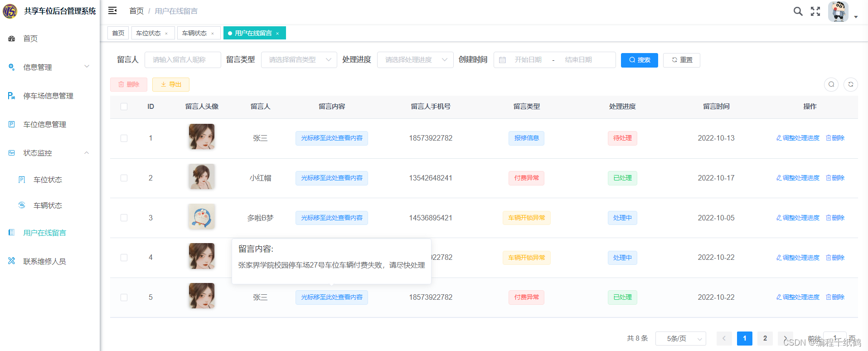Open 车位信息管理 in the sidebar
The width and height of the screenshot is (868, 351).
[50, 124]
